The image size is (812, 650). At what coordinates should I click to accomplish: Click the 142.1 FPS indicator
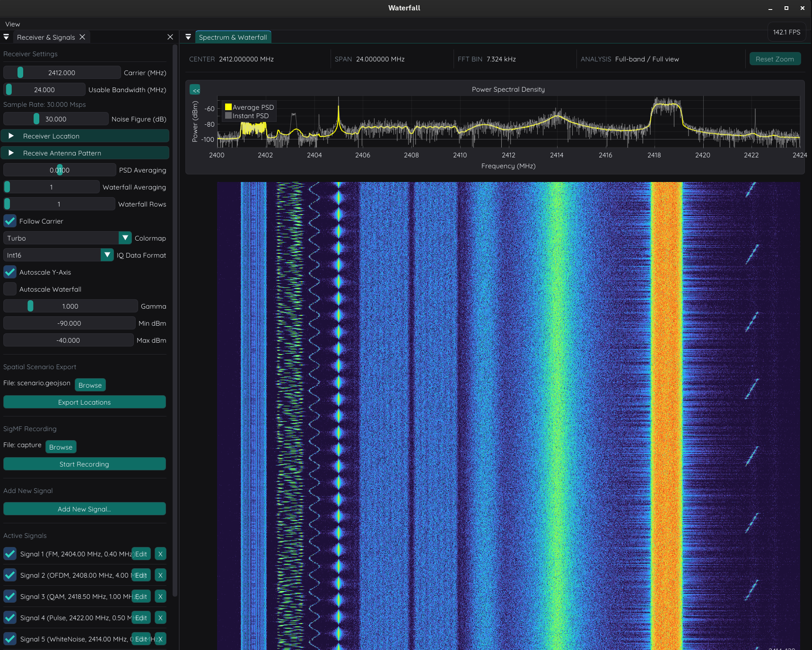coord(786,32)
